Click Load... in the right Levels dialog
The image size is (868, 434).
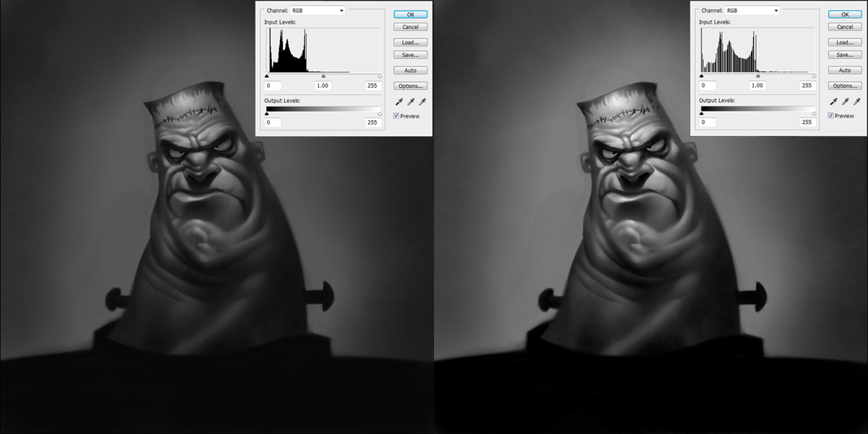click(x=845, y=43)
